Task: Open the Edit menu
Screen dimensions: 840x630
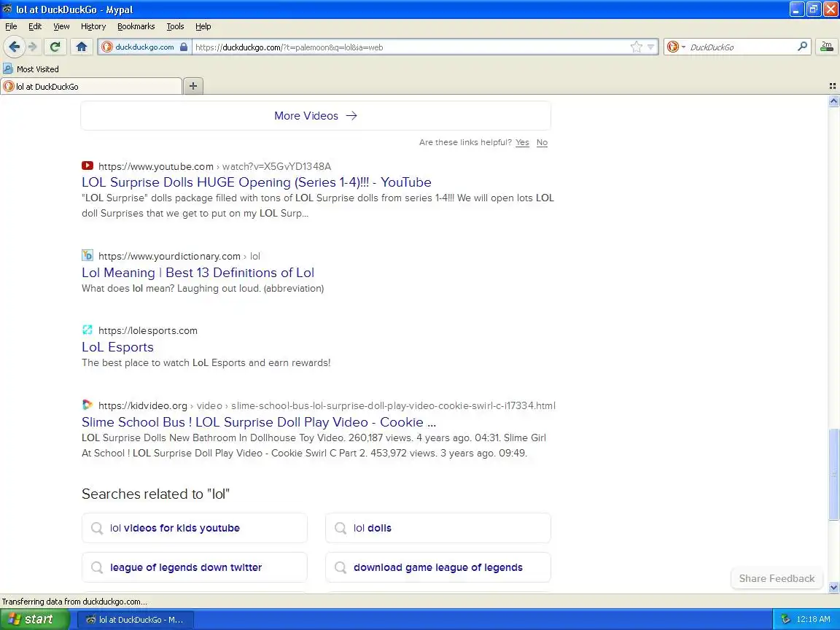Action: click(x=35, y=26)
